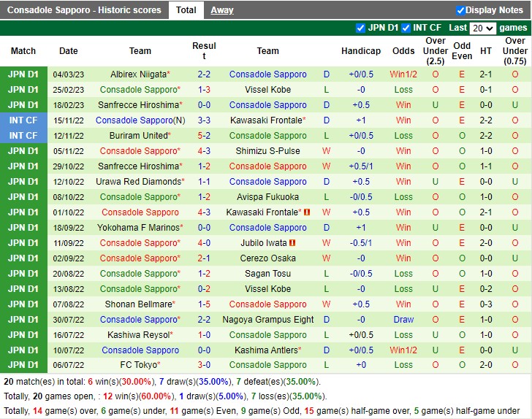Click the 4-0 score against Jubilo Iwata
Viewport: 532px width, 419px height.
204,243
